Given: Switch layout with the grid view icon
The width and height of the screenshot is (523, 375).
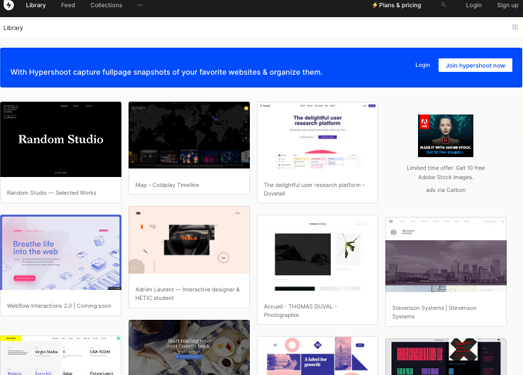Looking at the screenshot, I should coord(515,27).
